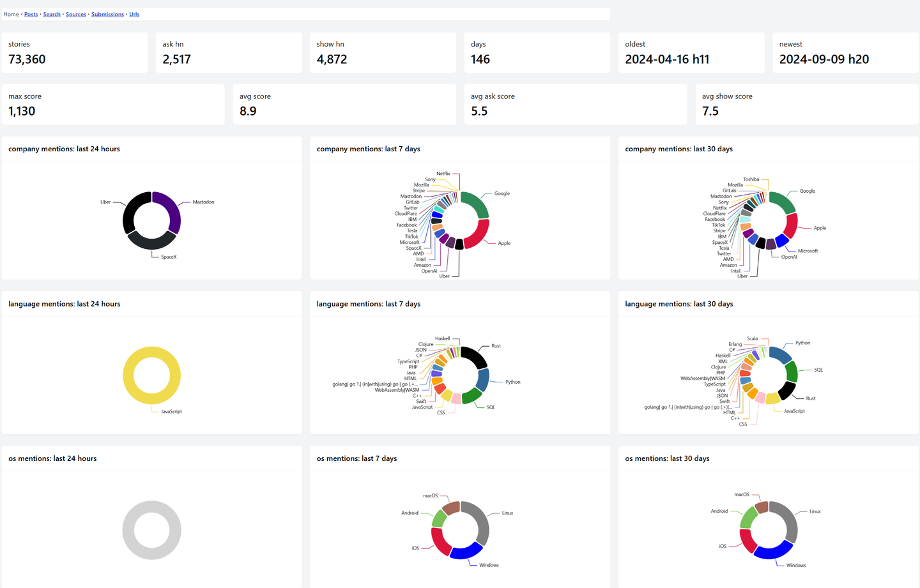
Task: Click the SpaceX label in 24-hour company chart
Action: (x=169, y=257)
